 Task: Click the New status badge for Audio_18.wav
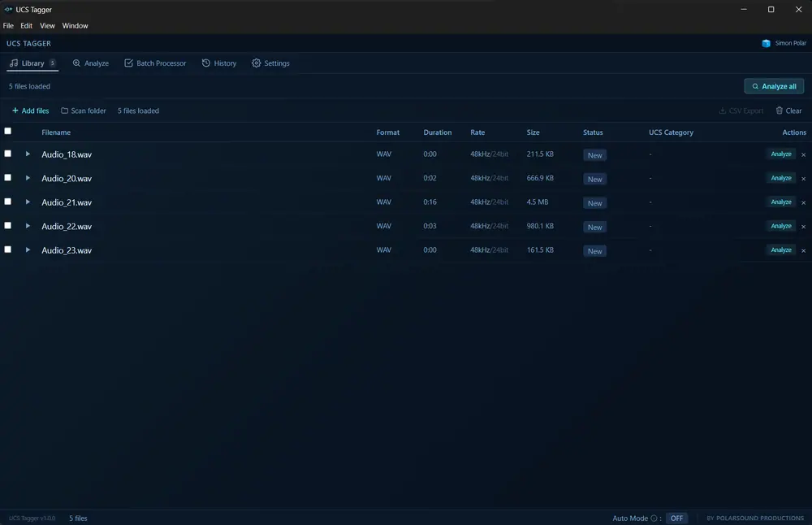tap(594, 155)
